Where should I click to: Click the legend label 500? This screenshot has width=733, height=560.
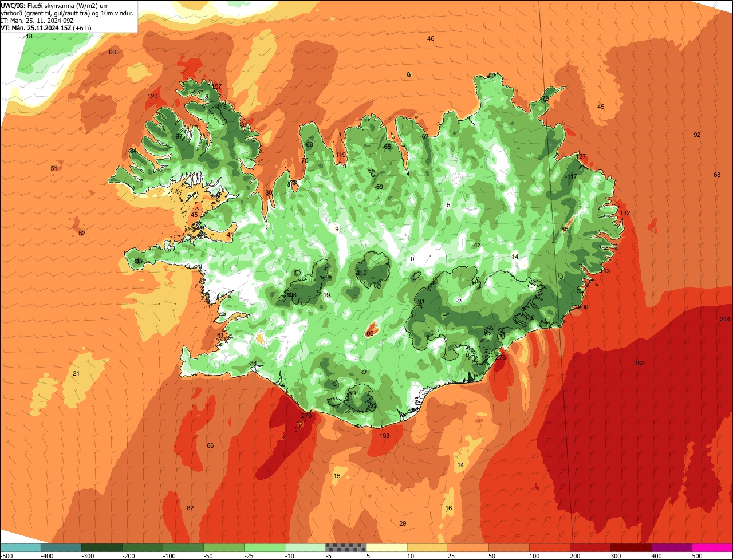tap(697, 556)
